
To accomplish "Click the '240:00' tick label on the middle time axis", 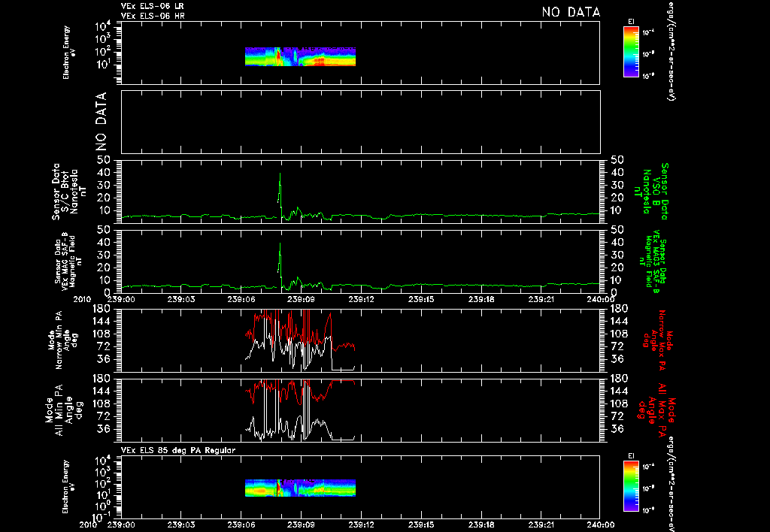I will [600, 299].
